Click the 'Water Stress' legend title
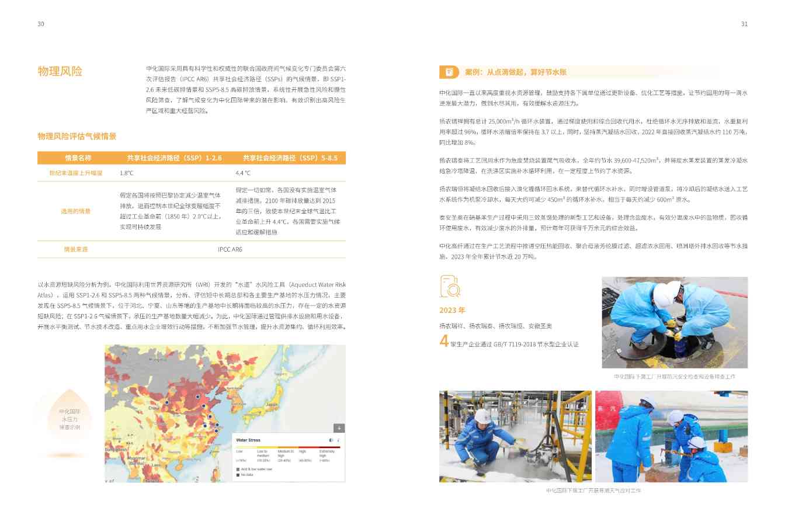The image size is (785, 532). (248, 440)
